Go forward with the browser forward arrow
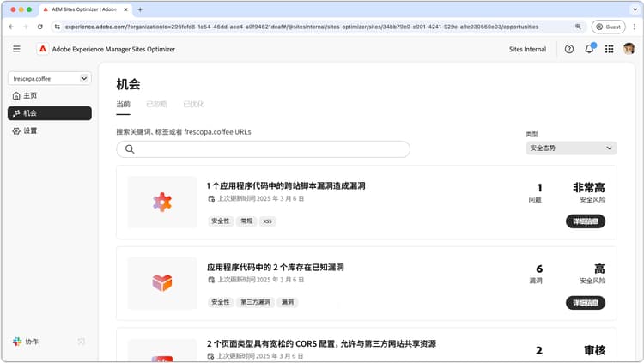644x363 pixels. pos(26,27)
